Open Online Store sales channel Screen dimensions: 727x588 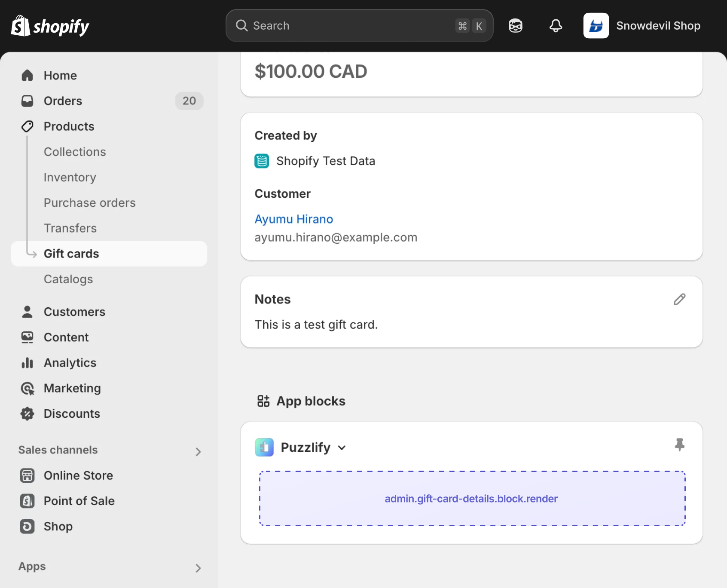click(x=109, y=476)
